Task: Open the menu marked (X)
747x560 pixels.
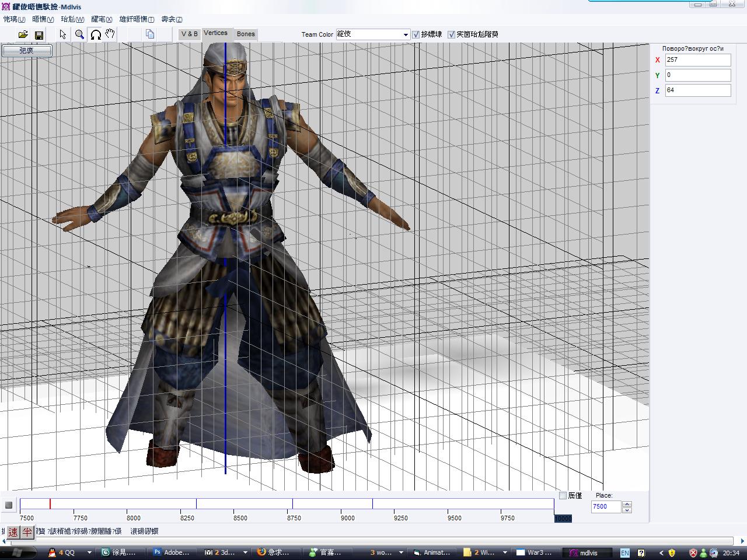Action: pyautogui.click(x=102, y=19)
